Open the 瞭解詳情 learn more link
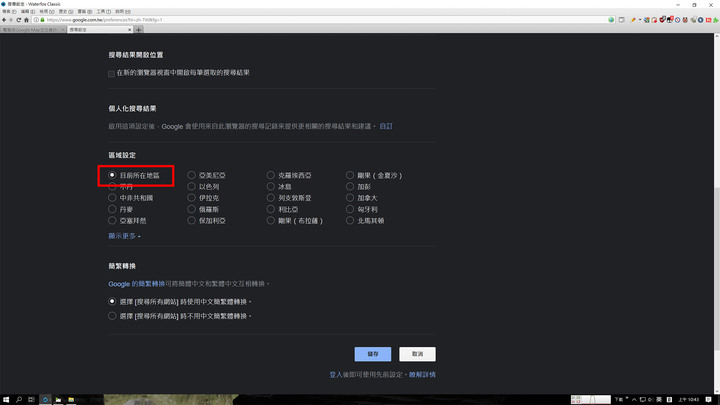Screen dimensions: 720x405 click(x=422, y=375)
